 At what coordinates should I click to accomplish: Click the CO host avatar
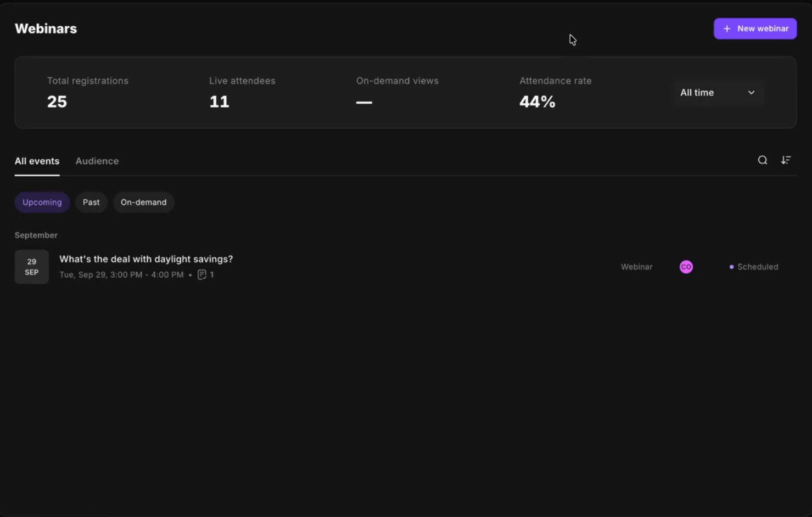686,267
